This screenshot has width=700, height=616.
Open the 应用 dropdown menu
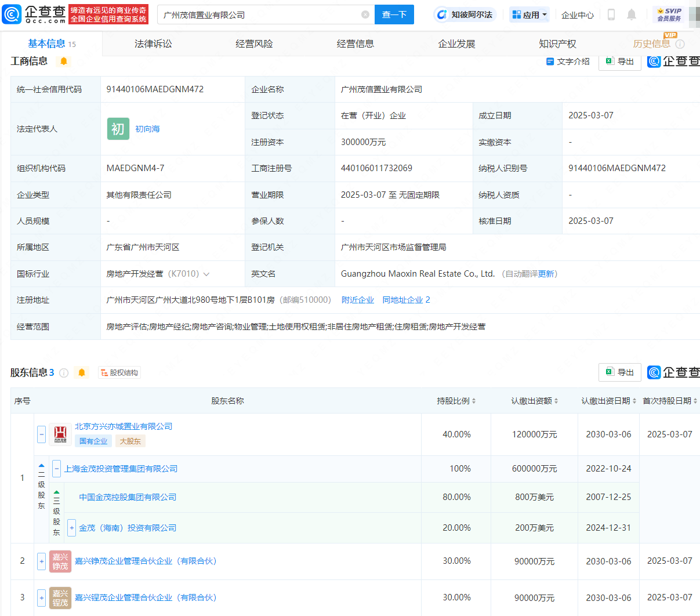(529, 15)
